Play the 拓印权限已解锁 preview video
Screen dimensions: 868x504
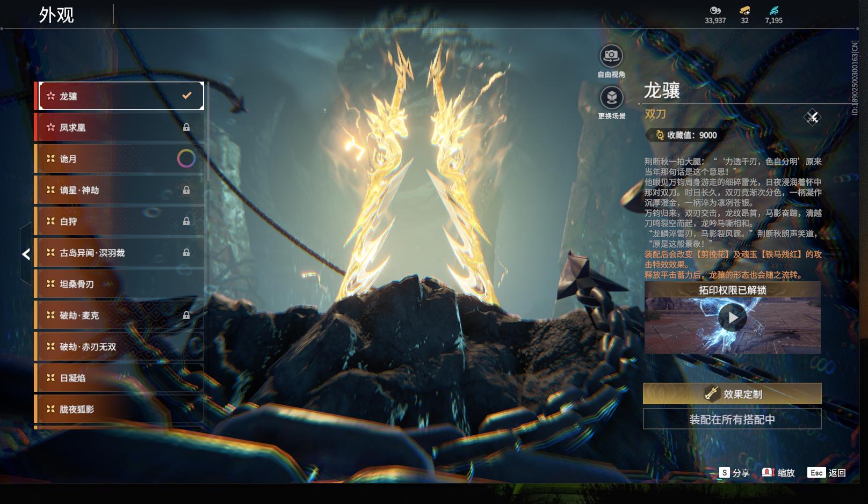pos(733,318)
